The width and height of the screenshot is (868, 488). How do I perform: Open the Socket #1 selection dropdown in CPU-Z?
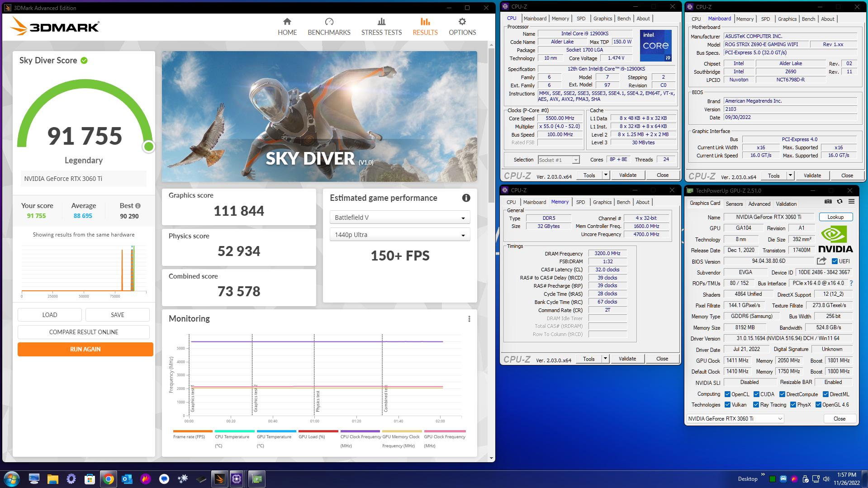(559, 160)
